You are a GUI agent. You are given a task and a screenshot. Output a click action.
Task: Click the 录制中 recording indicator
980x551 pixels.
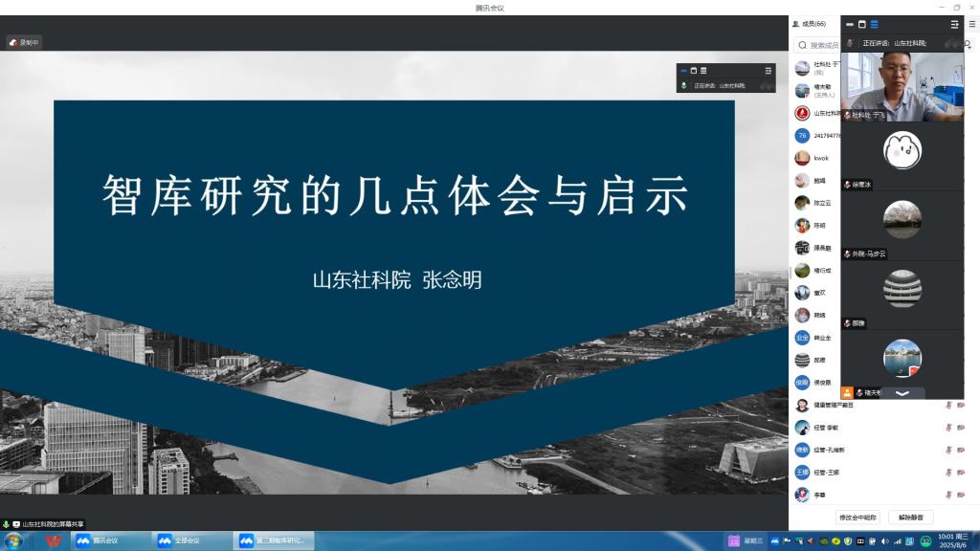tap(23, 42)
